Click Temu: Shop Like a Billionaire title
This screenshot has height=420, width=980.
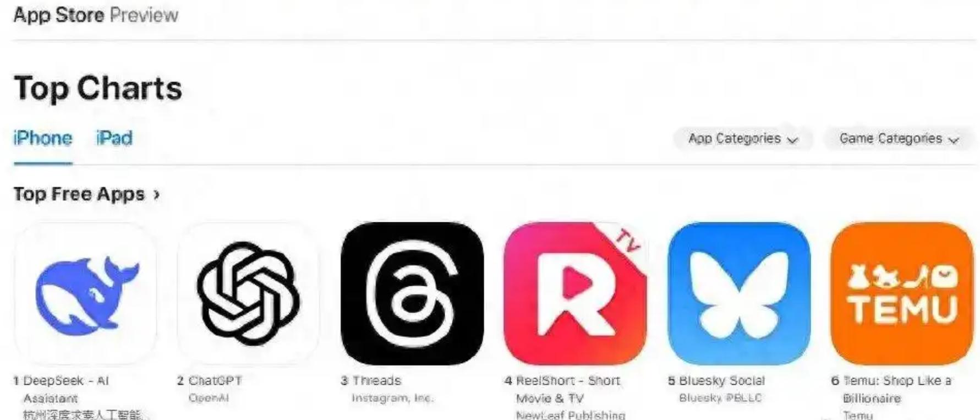tap(897, 389)
